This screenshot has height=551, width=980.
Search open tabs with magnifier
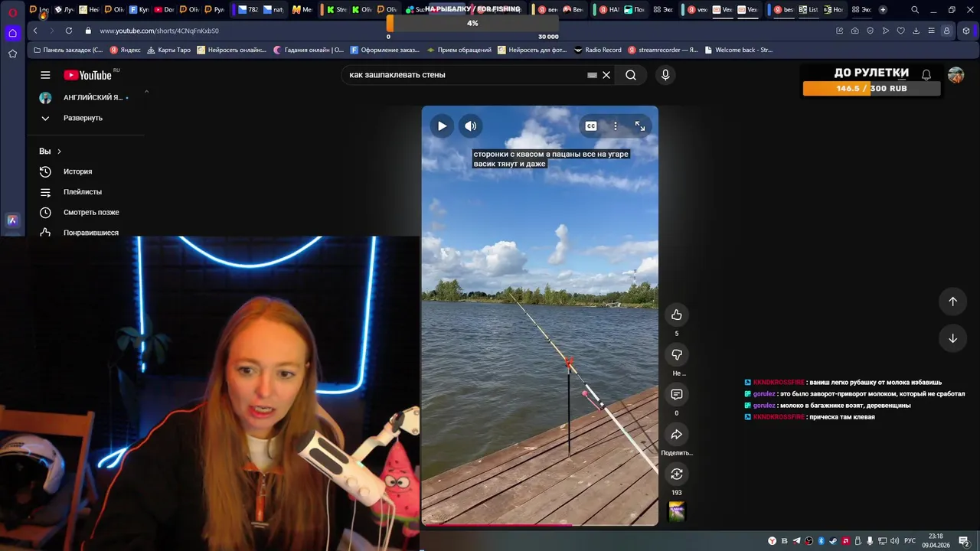pos(915,10)
